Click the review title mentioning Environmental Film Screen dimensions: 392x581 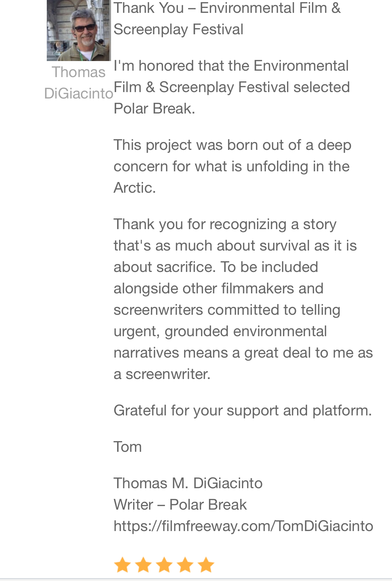[227, 19]
